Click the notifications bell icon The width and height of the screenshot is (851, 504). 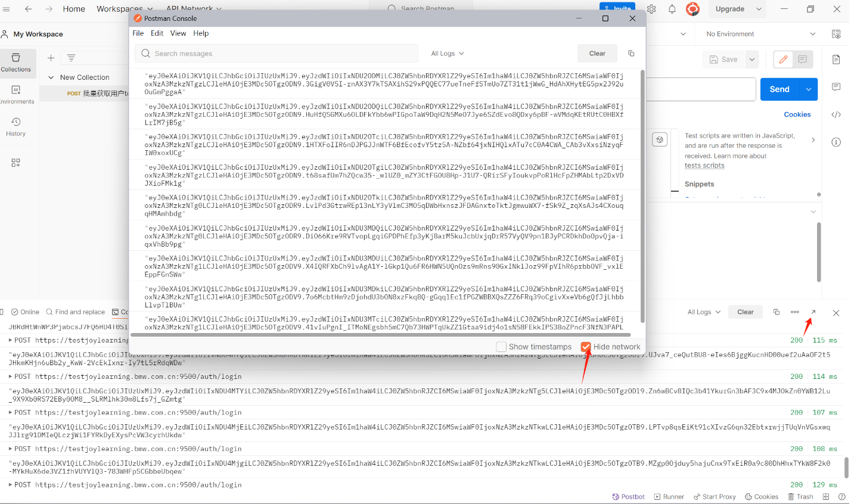pos(672,9)
